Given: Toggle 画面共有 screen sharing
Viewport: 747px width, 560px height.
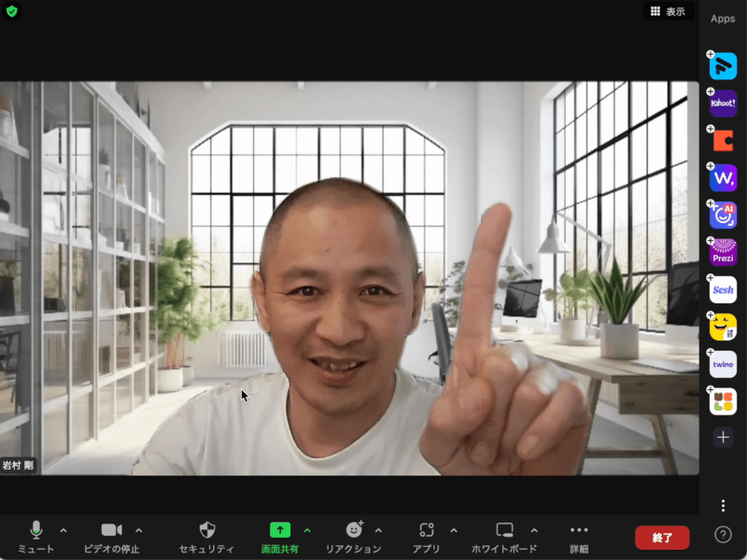Looking at the screenshot, I should 280,536.
